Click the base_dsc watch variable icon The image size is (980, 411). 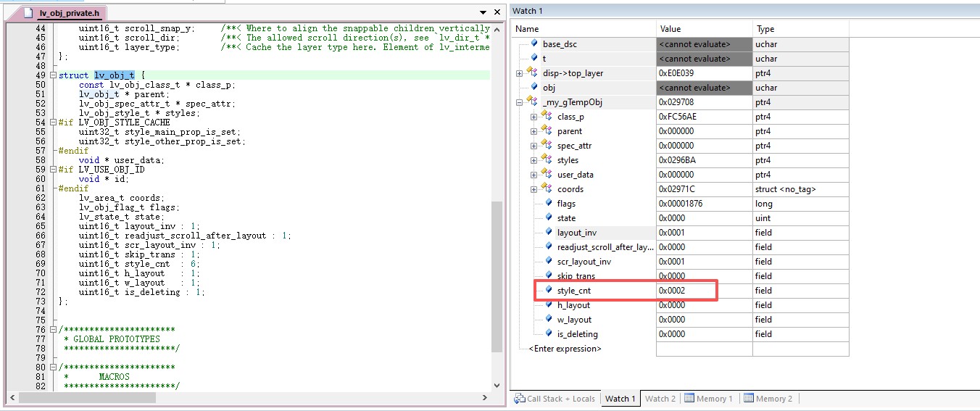point(533,44)
